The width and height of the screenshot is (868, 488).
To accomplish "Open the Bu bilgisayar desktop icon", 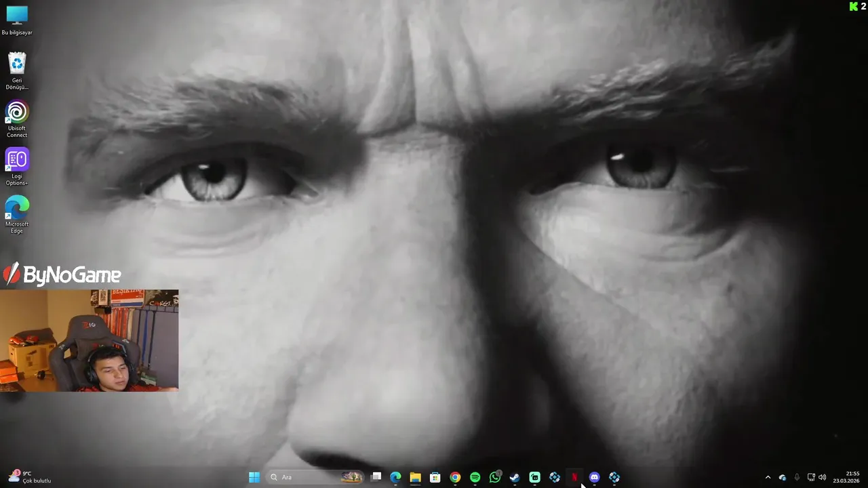I will [17, 20].
